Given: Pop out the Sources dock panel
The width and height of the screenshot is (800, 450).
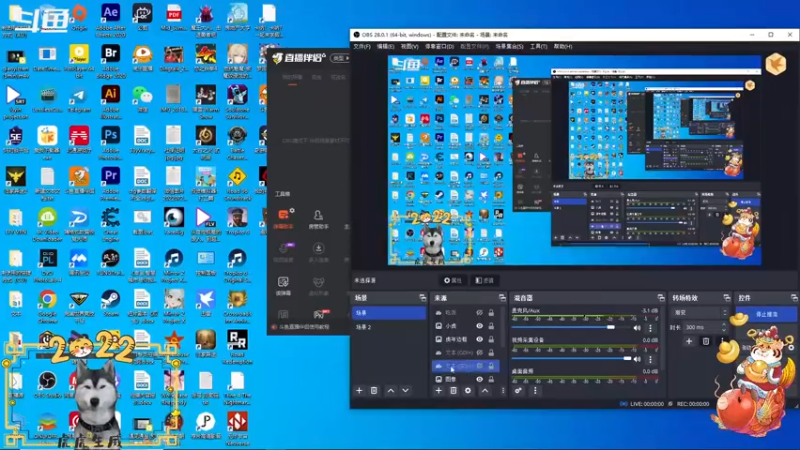Looking at the screenshot, I should [x=502, y=297].
